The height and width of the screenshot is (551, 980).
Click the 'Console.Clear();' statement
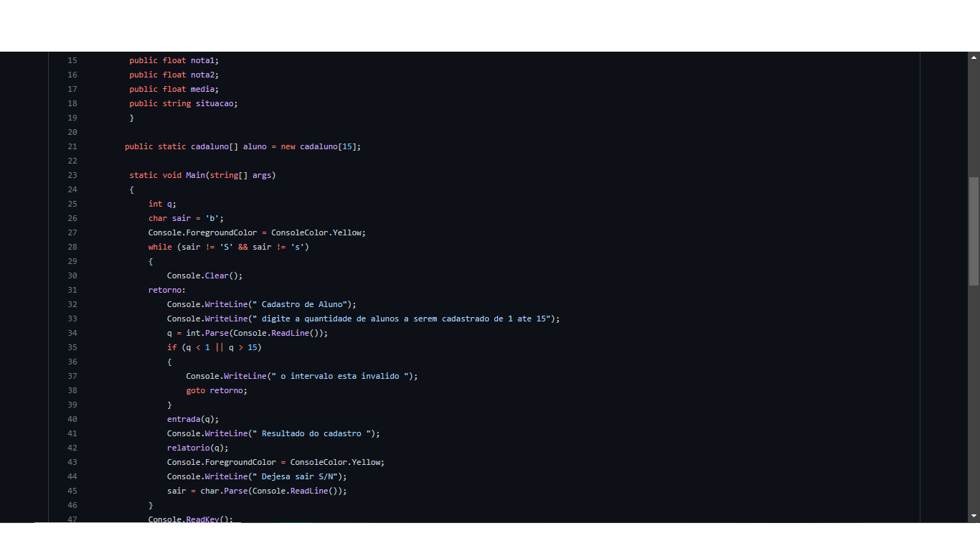pos(205,275)
